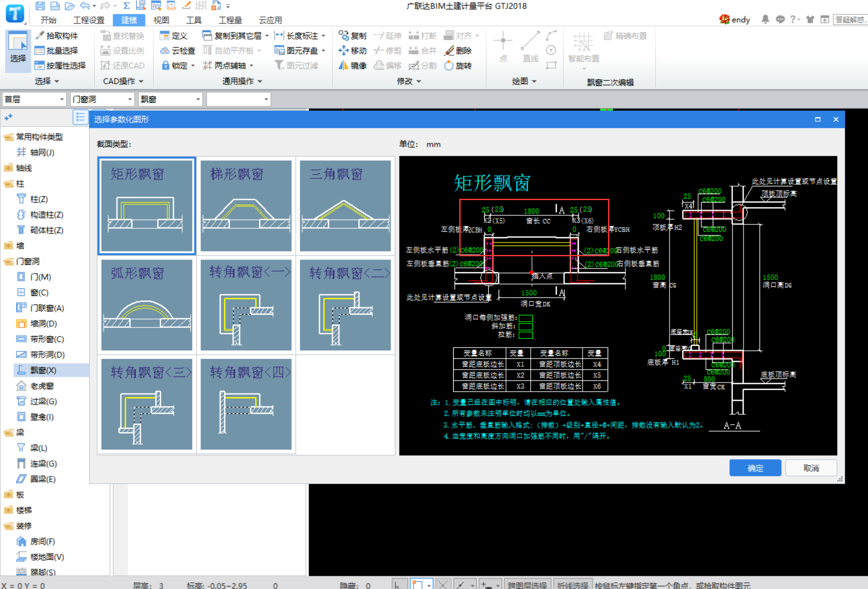The height and width of the screenshot is (589, 868).
Task: Toggle the list view icon in left panel
Action: (x=80, y=117)
